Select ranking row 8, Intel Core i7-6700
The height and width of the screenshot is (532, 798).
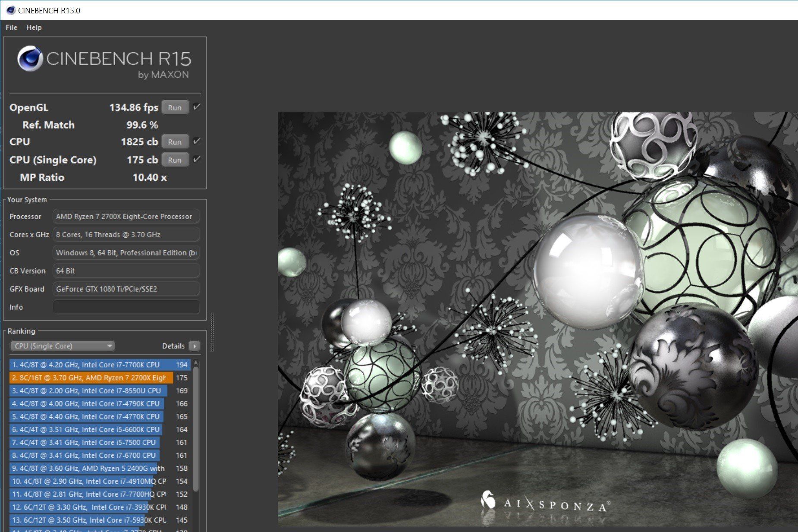(100, 455)
